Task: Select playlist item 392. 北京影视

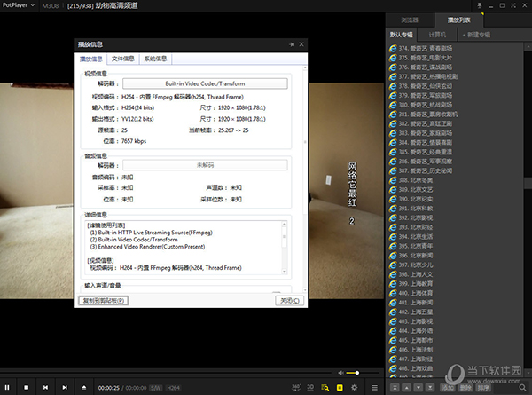Action: (x=411, y=218)
